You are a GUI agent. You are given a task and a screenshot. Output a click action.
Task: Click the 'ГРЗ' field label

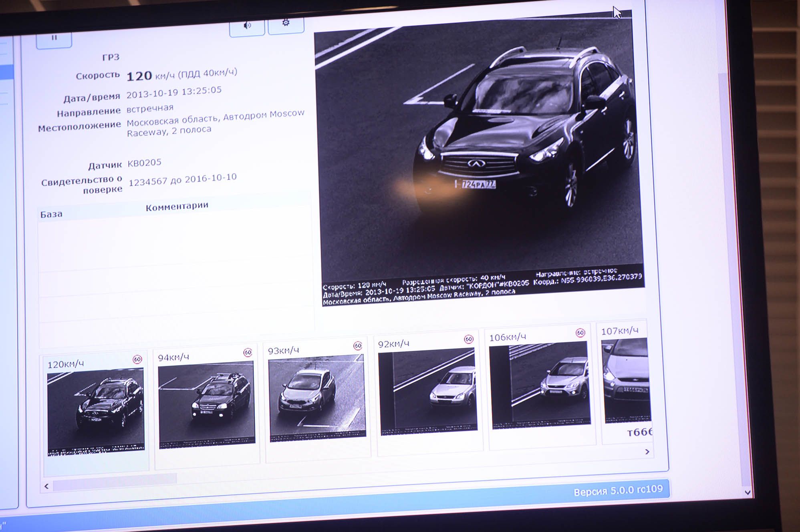pyautogui.click(x=111, y=57)
